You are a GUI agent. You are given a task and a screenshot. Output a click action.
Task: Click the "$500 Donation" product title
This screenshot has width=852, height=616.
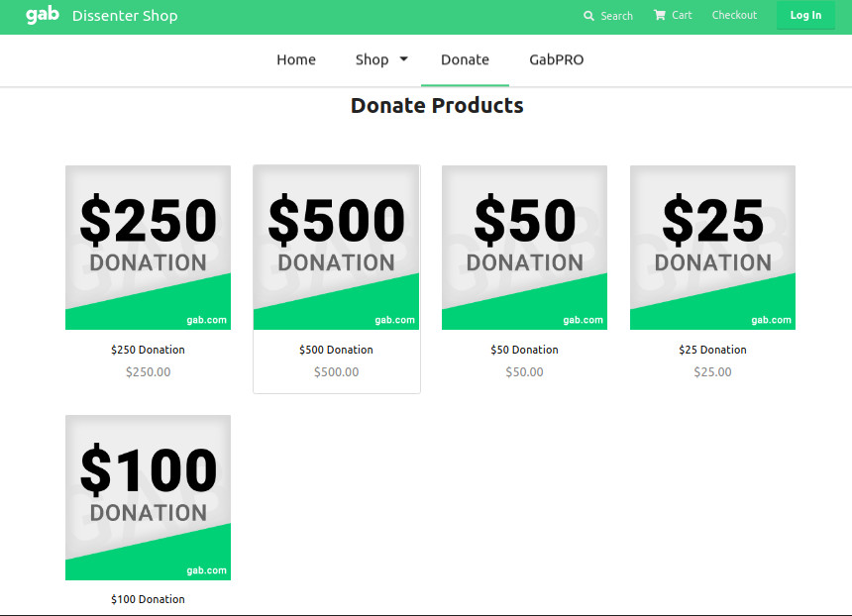(337, 350)
